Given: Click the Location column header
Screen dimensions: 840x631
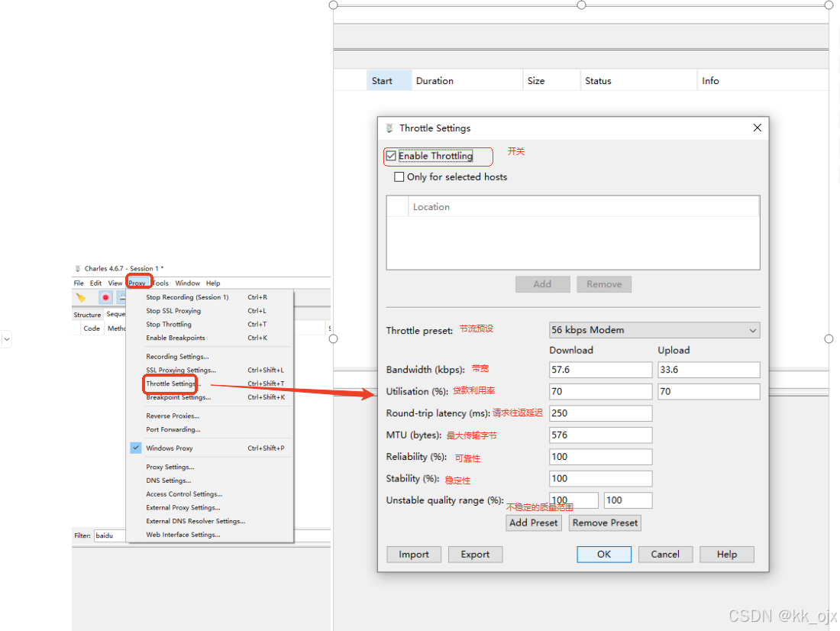Looking at the screenshot, I should click(583, 207).
